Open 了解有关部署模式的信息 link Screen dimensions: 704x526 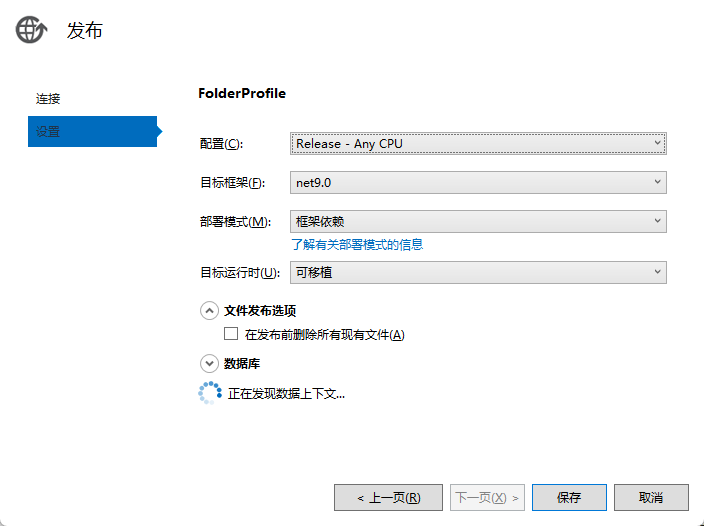[x=357, y=244]
